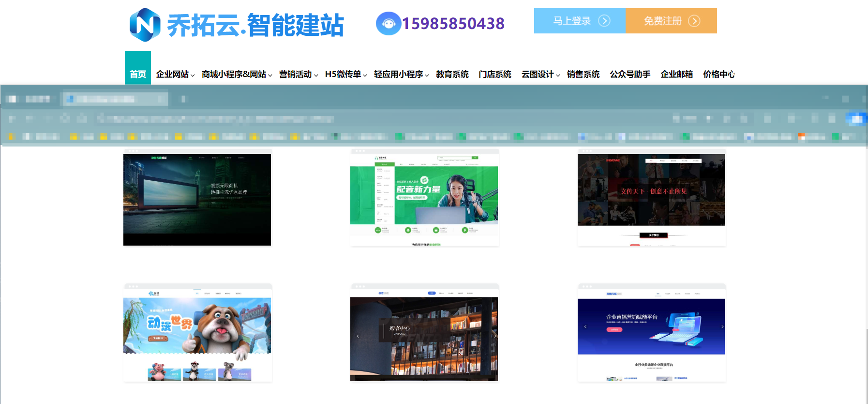This screenshot has height=404, width=868.
Task: Click the arrow circle icon beside 免费注册
Action: (694, 21)
